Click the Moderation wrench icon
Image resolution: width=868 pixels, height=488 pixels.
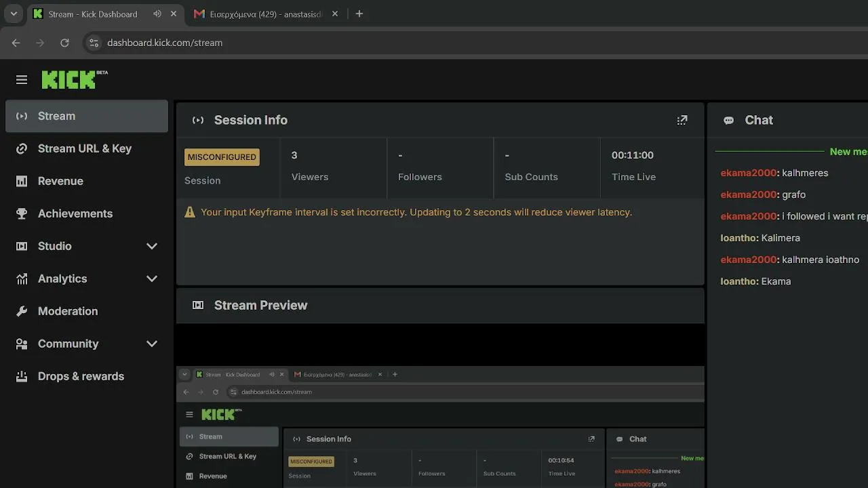22,311
